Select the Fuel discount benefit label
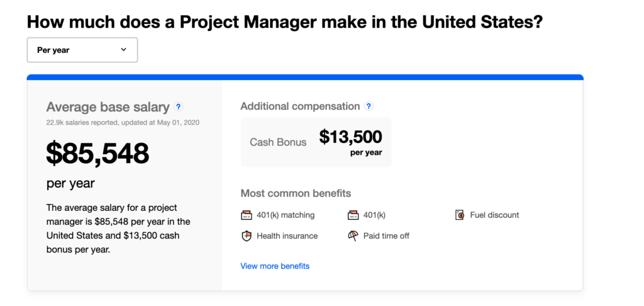 pos(494,215)
